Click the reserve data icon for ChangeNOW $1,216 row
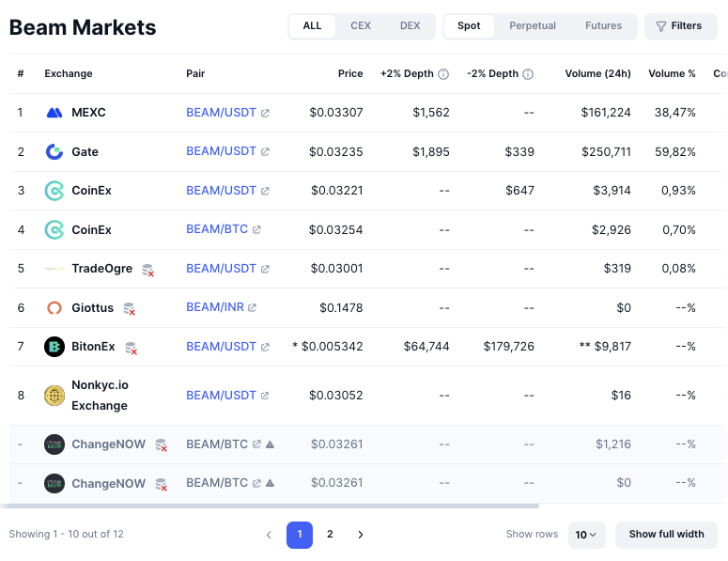 [162, 445]
